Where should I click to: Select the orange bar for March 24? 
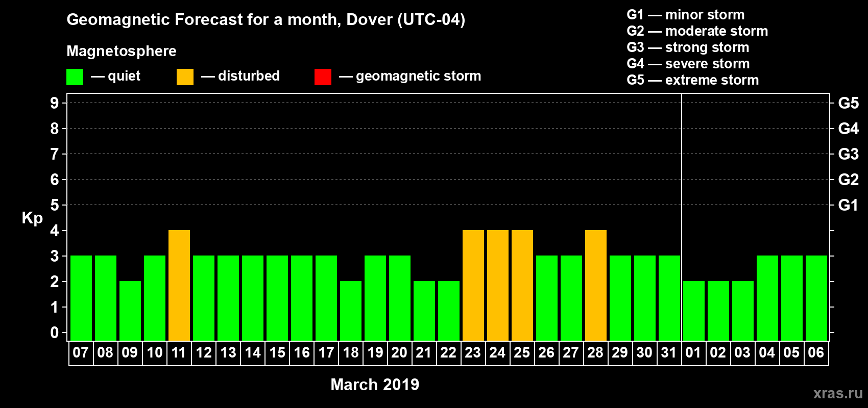(498, 285)
